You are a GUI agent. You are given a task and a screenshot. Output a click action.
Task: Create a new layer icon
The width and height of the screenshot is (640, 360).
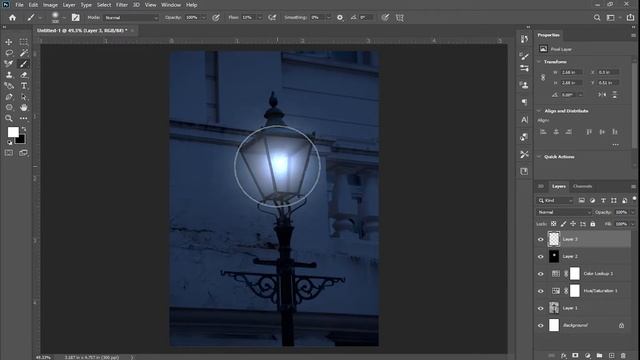(x=611, y=356)
